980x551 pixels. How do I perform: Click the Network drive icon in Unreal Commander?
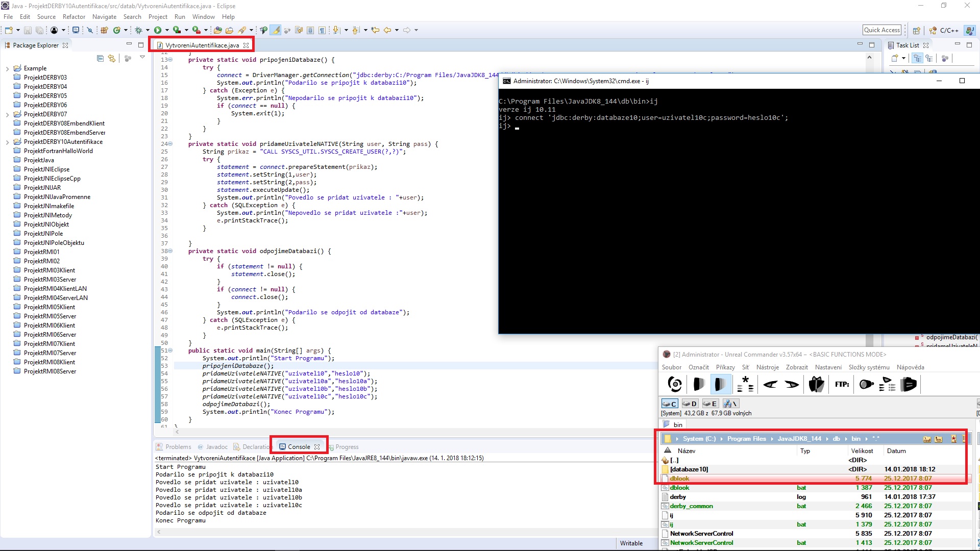(730, 403)
